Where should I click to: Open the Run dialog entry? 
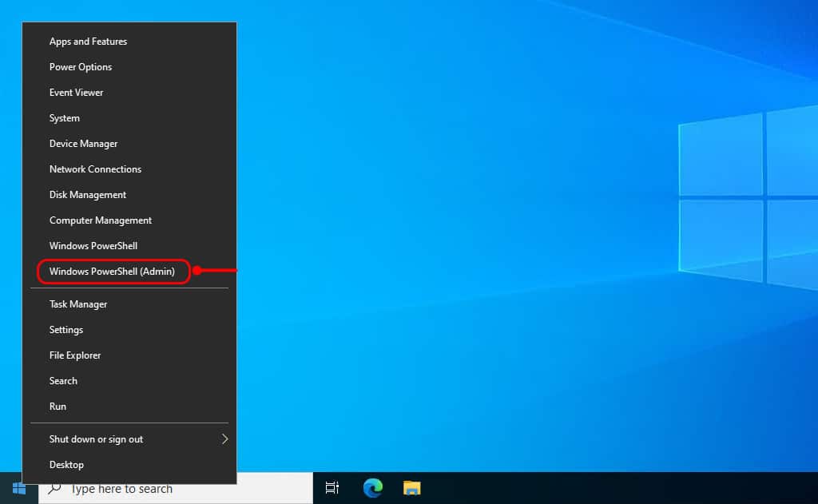129,407
